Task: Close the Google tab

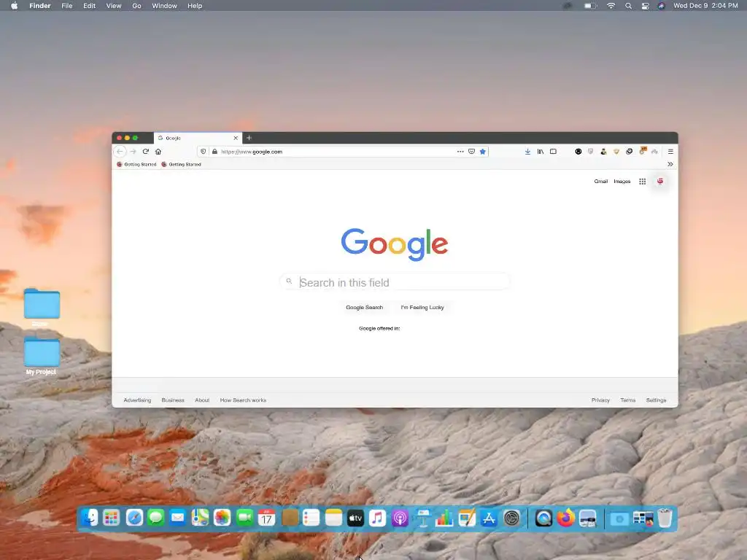Action: tap(236, 138)
